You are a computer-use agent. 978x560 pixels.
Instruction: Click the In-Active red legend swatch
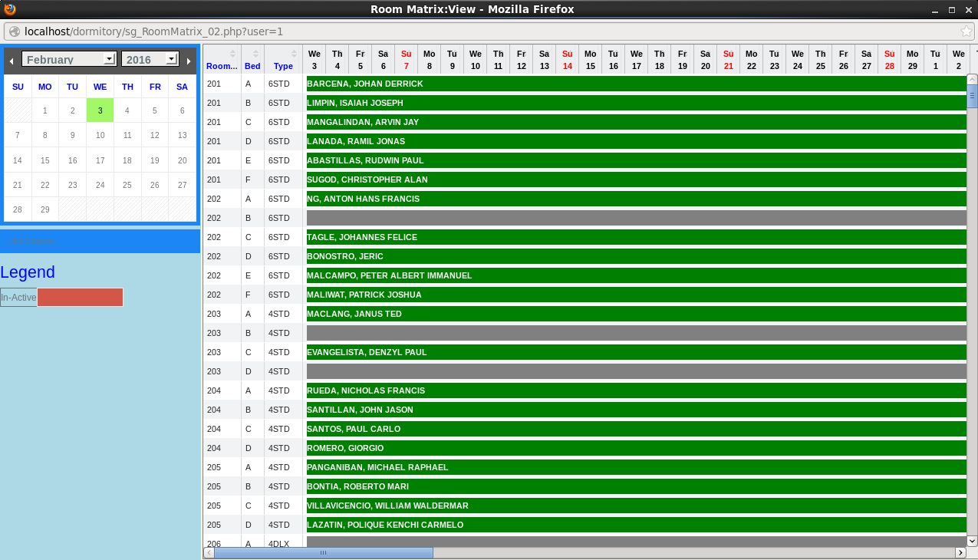coord(80,297)
